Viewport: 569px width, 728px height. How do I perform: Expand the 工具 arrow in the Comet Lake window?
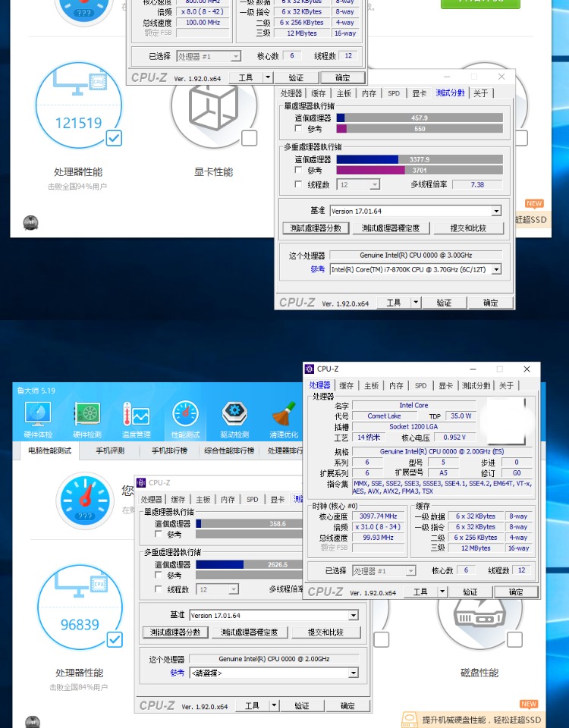(x=442, y=591)
